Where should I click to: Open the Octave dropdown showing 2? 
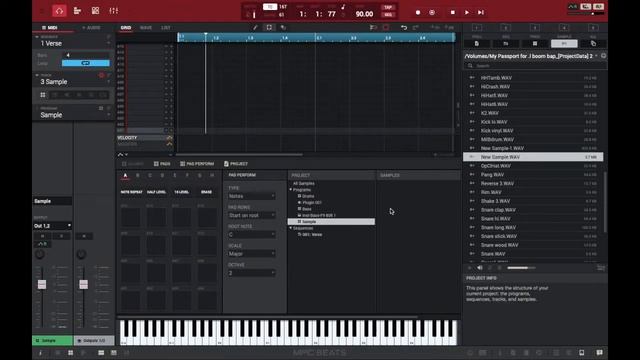pos(251,273)
